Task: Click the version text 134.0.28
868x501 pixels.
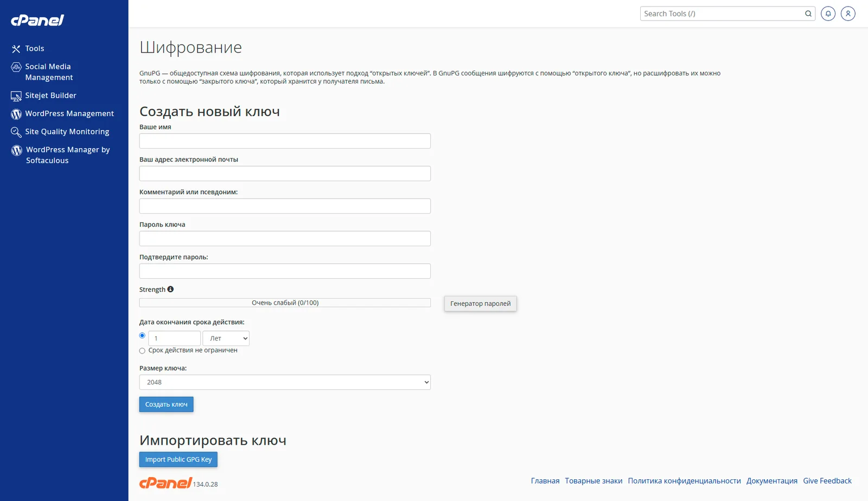Action: [205, 484]
